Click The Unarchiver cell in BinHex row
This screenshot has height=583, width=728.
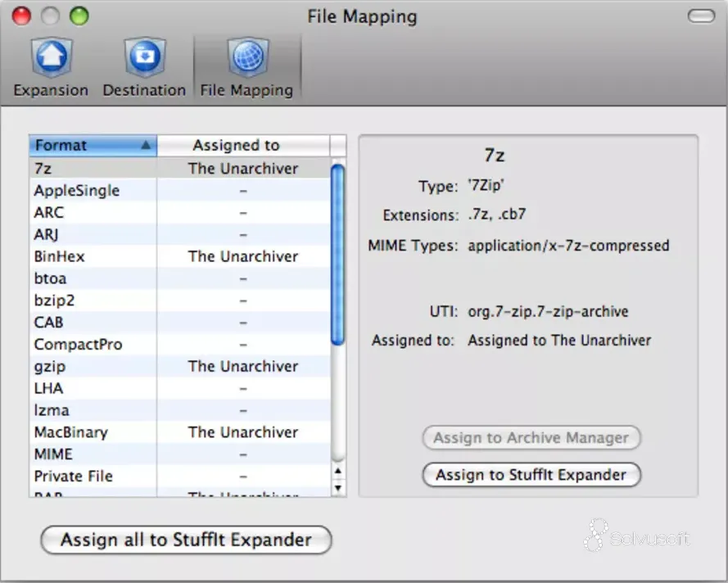coord(243,256)
